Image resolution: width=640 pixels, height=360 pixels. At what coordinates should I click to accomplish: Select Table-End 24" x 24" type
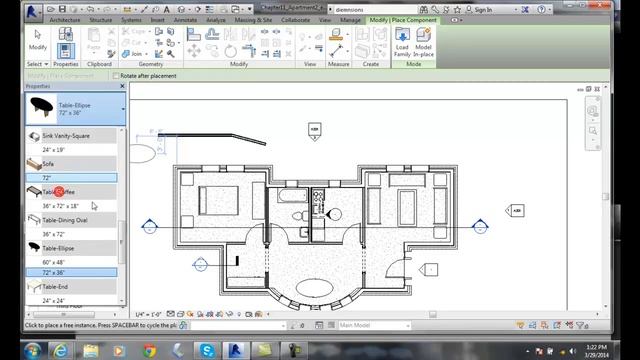click(71, 300)
